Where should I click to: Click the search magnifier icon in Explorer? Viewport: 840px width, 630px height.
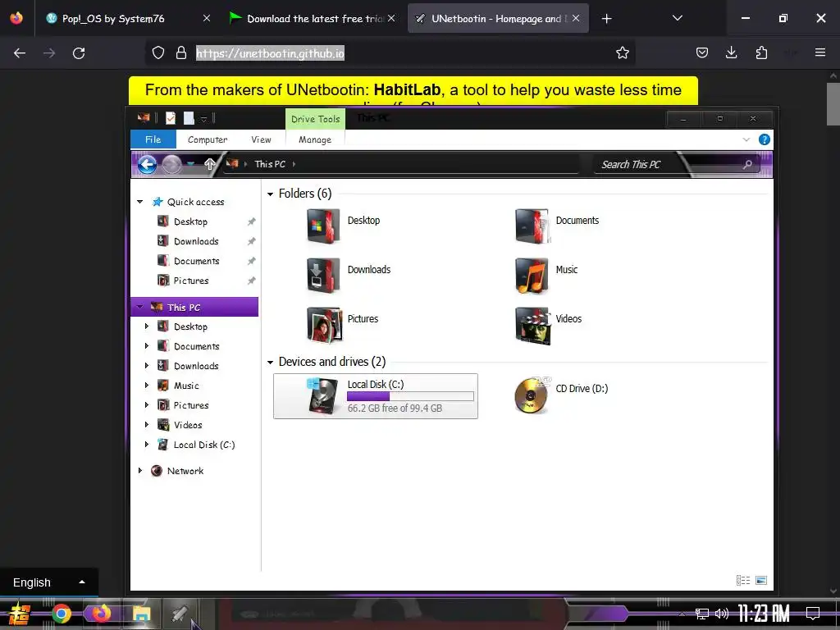coord(748,164)
